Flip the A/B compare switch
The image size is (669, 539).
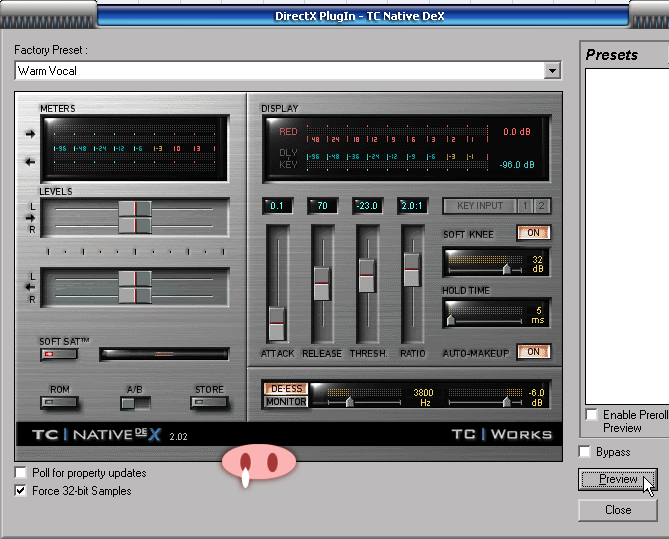(x=135, y=403)
